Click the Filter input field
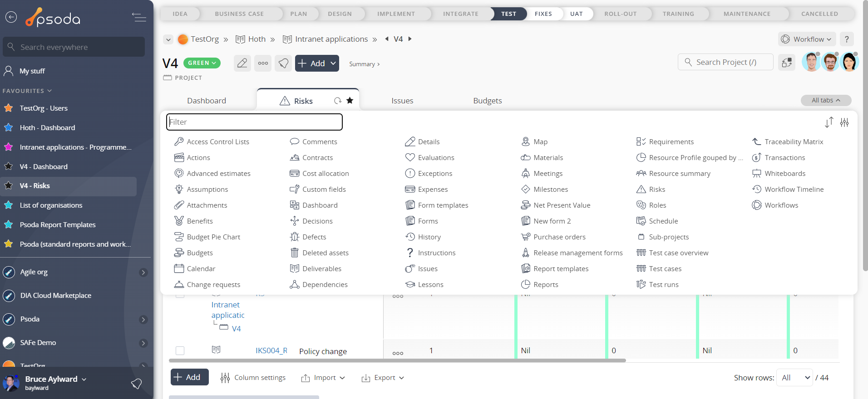This screenshot has height=399, width=868. [254, 122]
